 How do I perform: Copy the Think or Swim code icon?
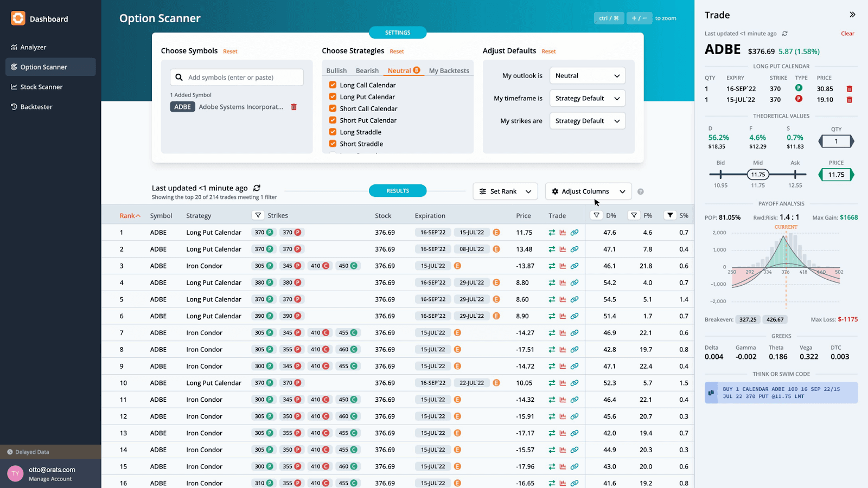[711, 393]
